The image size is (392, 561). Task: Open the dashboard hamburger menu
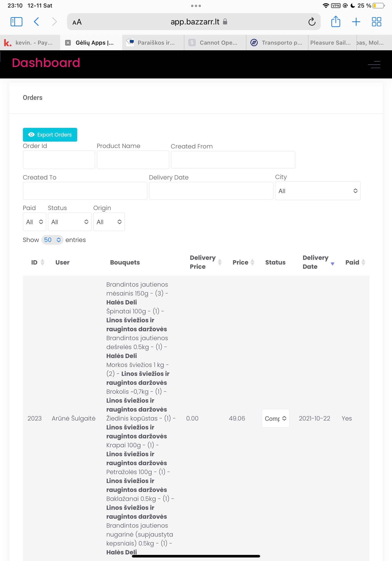click(374, 65)
